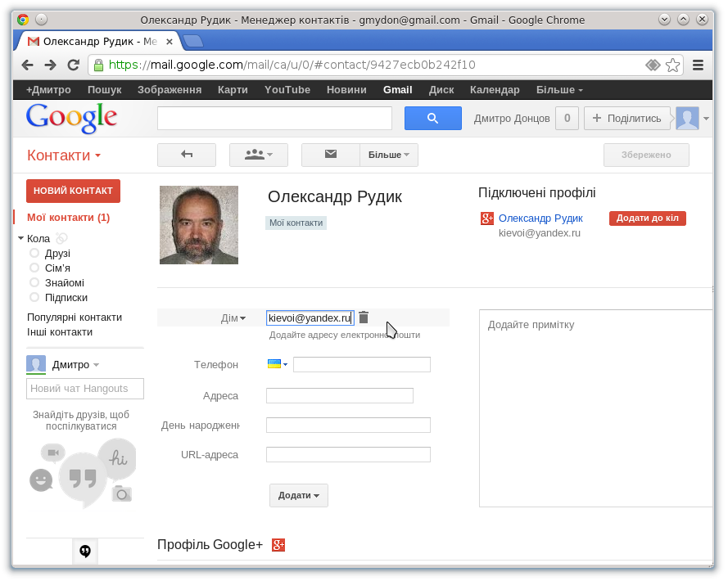Open Диск in the Google bar
This screenshot has height=581, width=728.
tap(441, 90)
